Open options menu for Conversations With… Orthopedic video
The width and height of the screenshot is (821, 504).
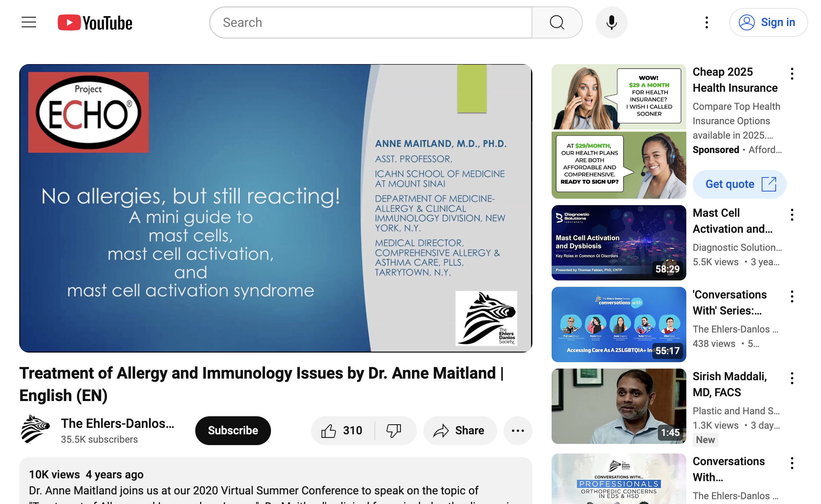click(792, 463)
